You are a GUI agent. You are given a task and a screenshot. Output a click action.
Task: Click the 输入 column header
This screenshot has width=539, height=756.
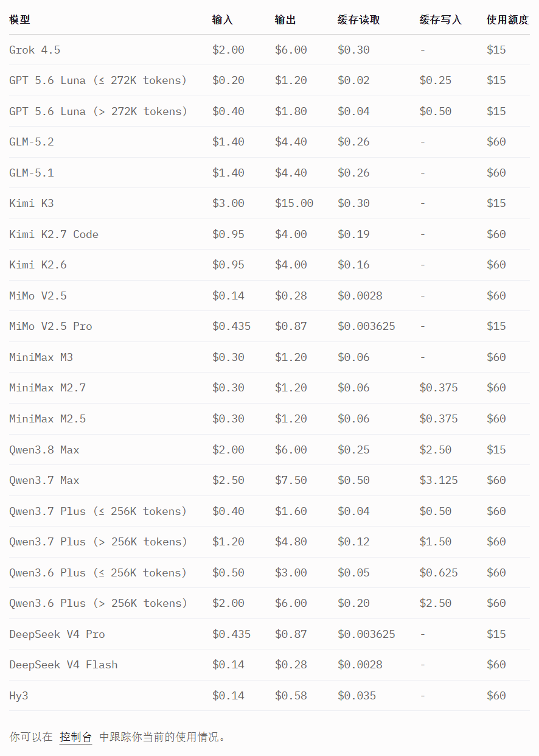tap(223, 19)
